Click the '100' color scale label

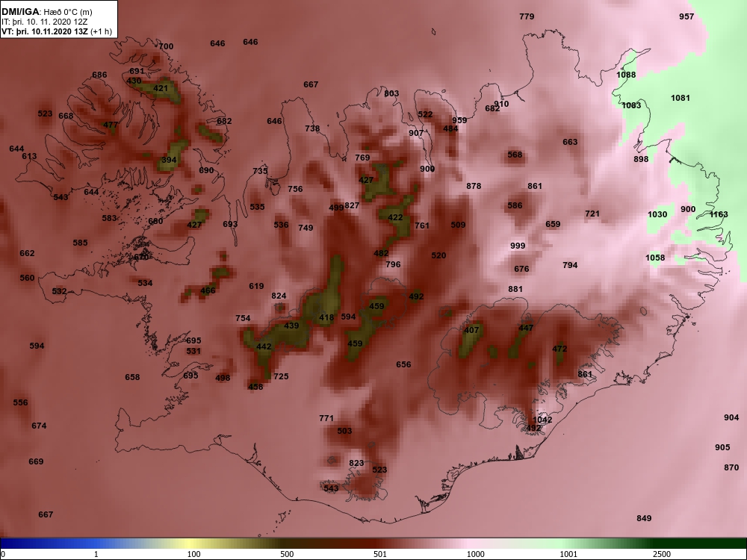click(x=193, y=554)
